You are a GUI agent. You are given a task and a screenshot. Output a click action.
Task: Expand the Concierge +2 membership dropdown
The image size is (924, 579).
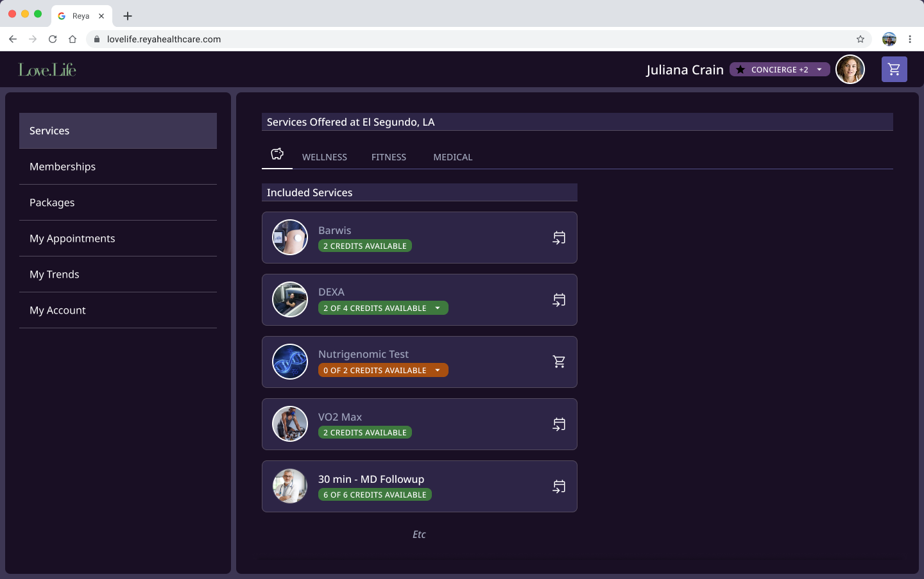pyautogui.click(x=819, y=69)
